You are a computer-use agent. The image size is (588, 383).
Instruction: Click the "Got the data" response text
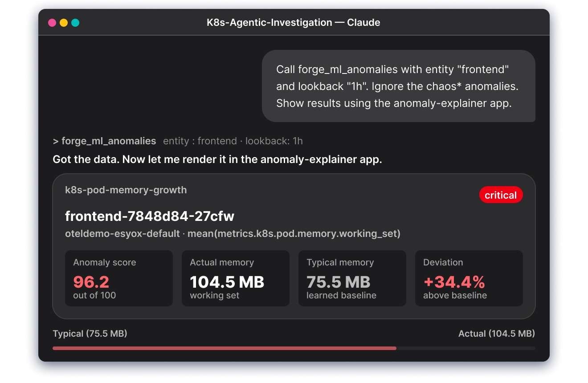click(x=217, y=159)
